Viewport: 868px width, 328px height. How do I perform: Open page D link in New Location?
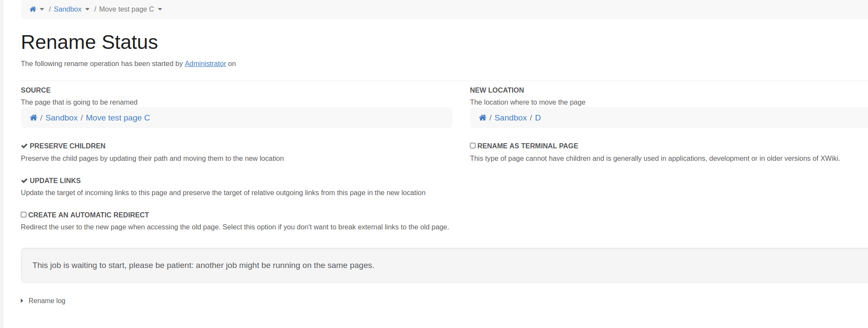pos(537,118)
